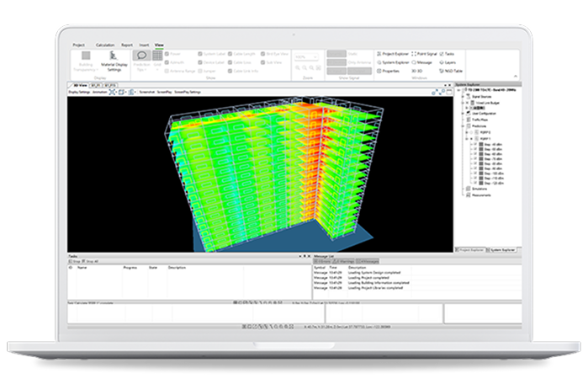Click the Prediction Tips speech bubble icon
Screen dimensions: 588x384
pyautogui.click(x=142, y=56)
